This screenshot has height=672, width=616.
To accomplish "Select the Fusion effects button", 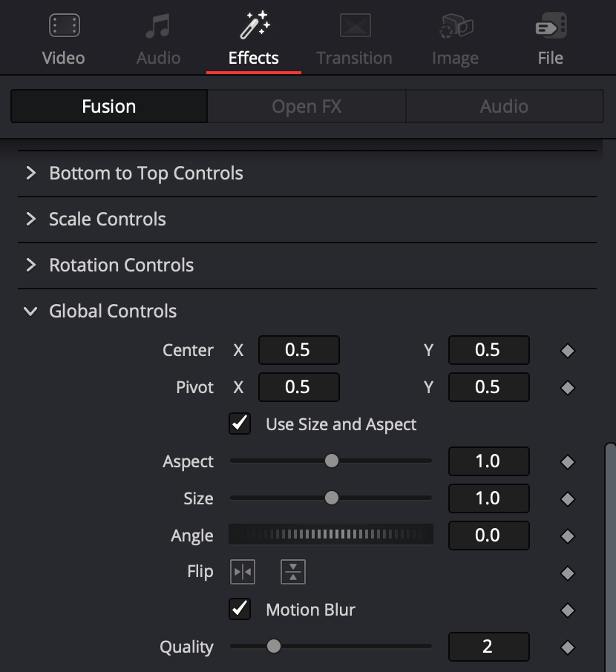I will coord(109,106).
